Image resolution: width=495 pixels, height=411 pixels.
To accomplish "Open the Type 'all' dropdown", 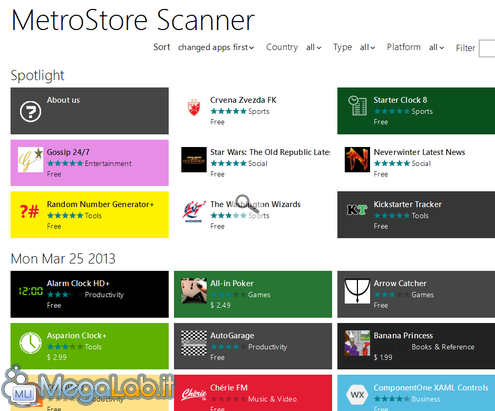I will tap(367, 47).
